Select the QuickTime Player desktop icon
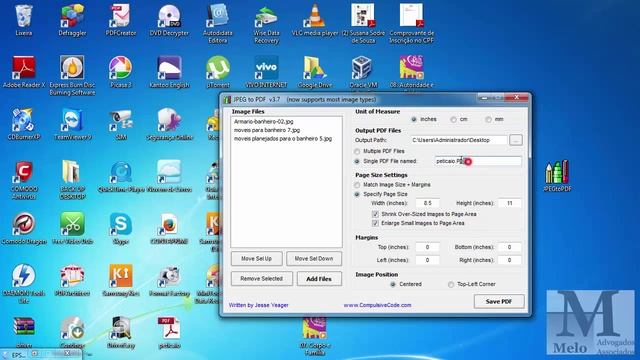Image resolution: width=640 pixels, height=360 pixels. [x=121, y=176]
